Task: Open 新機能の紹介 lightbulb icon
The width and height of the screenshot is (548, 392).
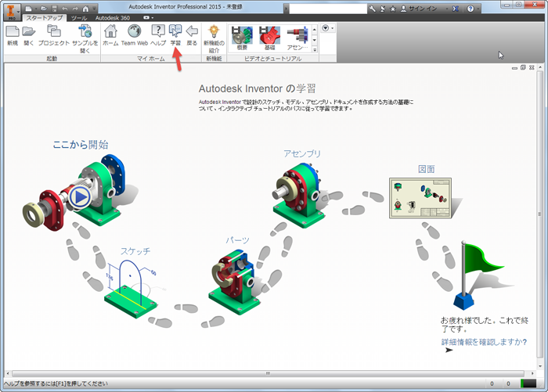Action: (214, 39)
